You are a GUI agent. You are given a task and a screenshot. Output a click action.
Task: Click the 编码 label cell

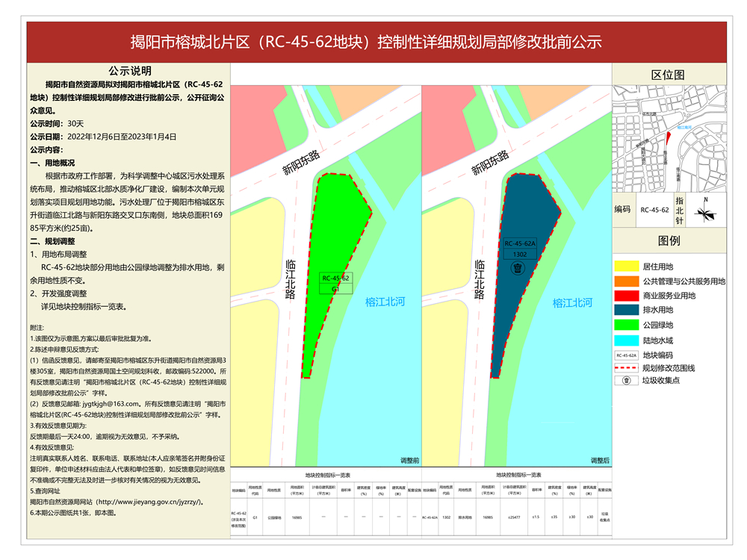click(622, 210)
